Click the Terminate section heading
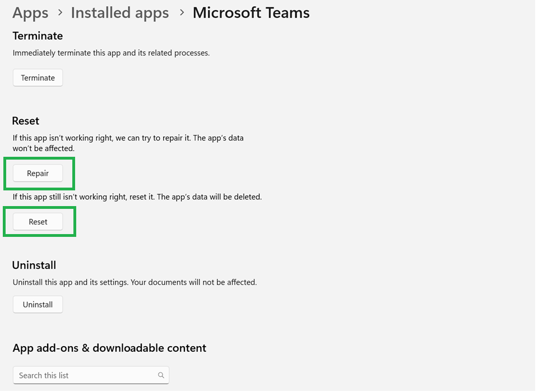This screenshot has height=392, width=538. click(38, 36)
